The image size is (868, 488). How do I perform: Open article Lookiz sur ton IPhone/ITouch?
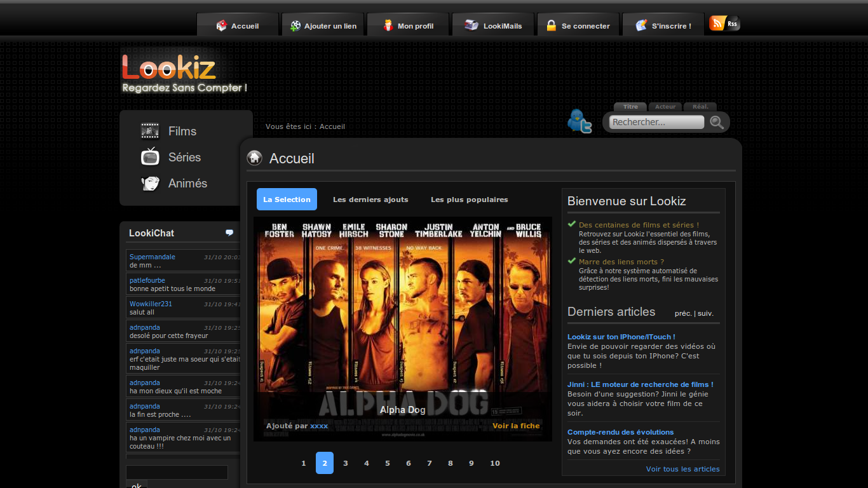pyautogui.click(x=621, y=337)
